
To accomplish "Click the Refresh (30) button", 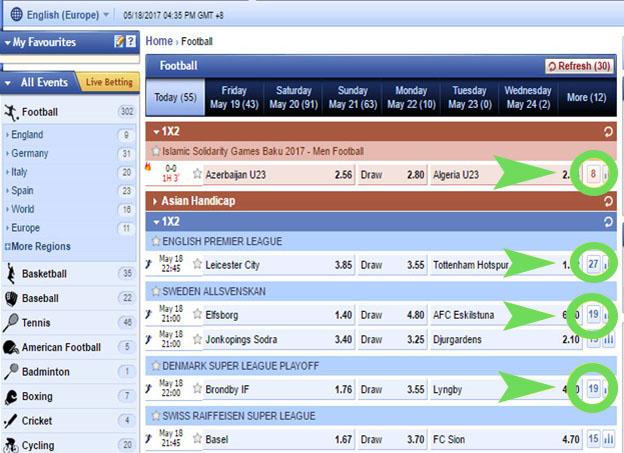I will tap(579, 66).
